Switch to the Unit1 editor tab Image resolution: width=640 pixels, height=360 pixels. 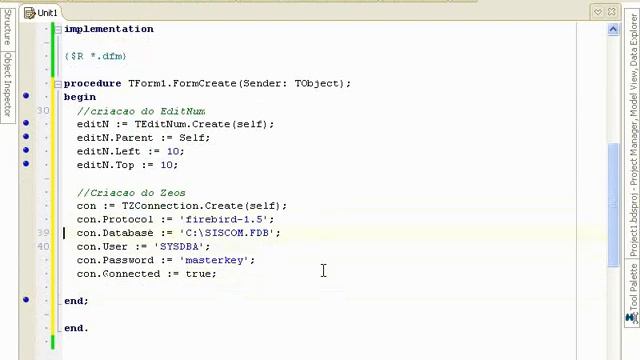pyautogui.click(x=41, y=13)
